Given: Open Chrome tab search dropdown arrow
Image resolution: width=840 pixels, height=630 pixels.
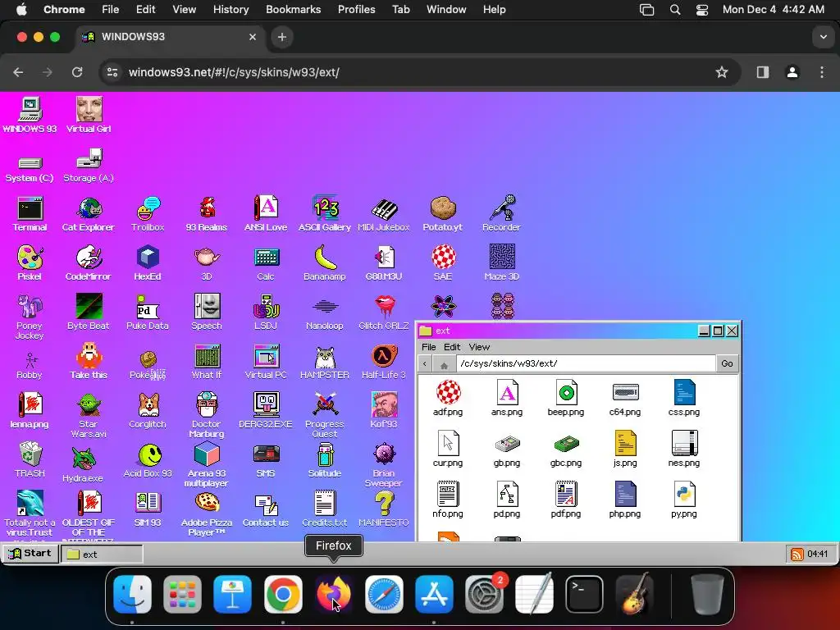Looking at the screenshot, I should (x=823, y=37).
